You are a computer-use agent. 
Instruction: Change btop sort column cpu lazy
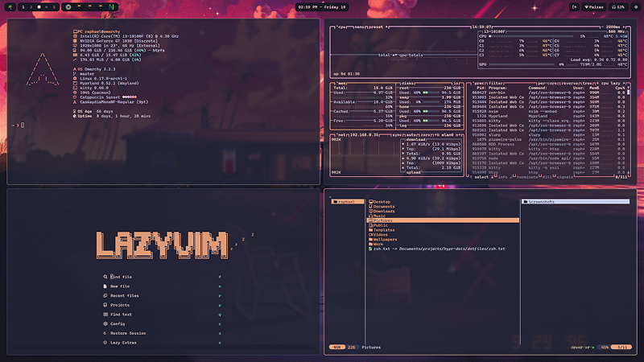(x=611, y=84)
